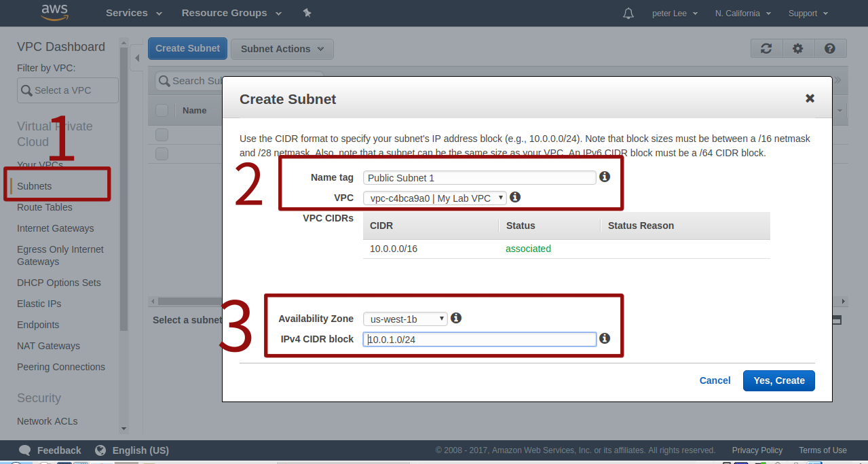Click the AWS logo home icon
The width and height of the screenshot is (868, 464).
click(54, 12)
